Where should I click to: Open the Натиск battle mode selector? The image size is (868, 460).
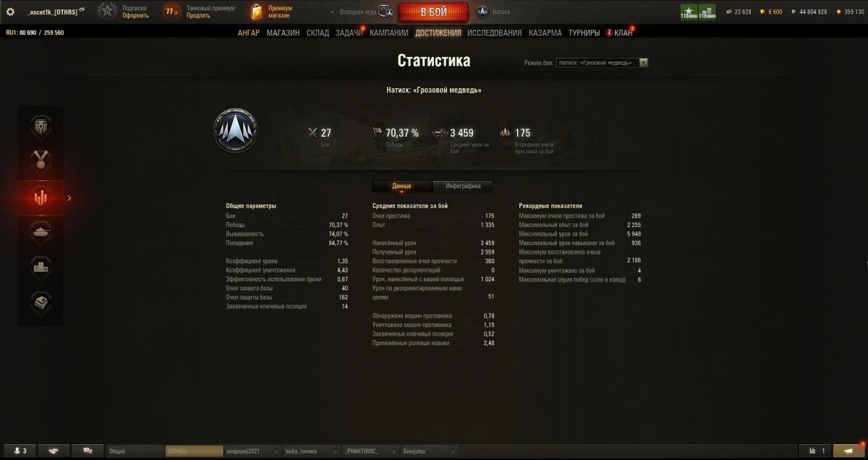click(x=493, y=12)
